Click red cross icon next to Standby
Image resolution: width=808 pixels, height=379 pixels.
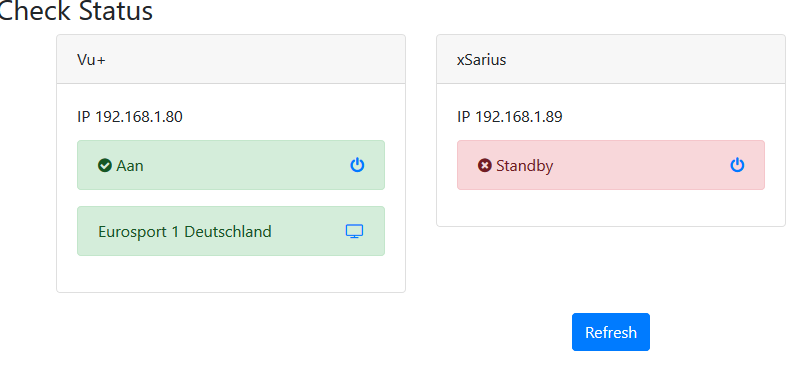(484, 166)
